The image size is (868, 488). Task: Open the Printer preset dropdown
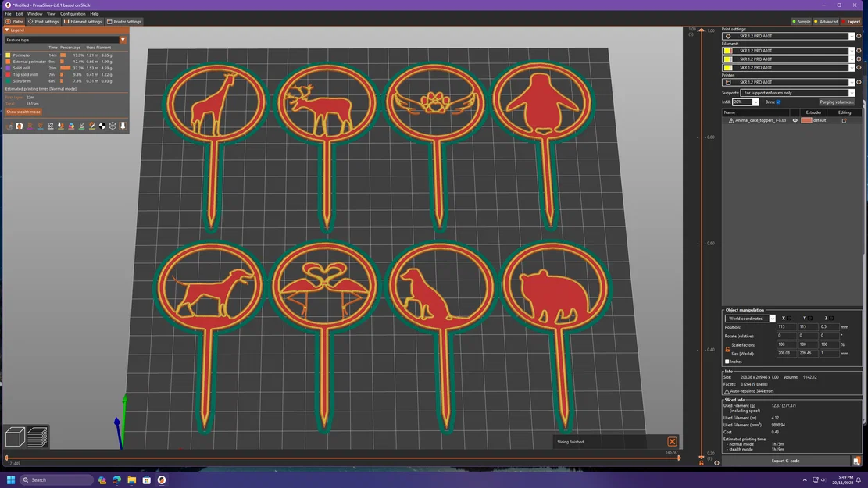point(788,82)
